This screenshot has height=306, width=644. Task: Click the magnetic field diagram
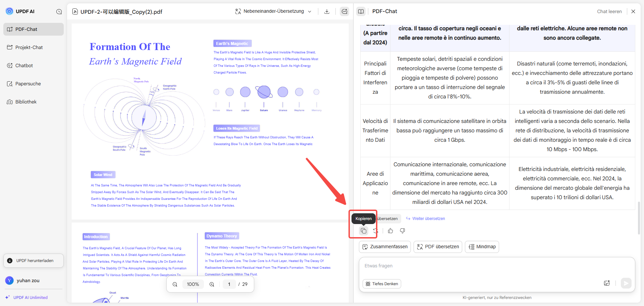[x=144, y=117]
